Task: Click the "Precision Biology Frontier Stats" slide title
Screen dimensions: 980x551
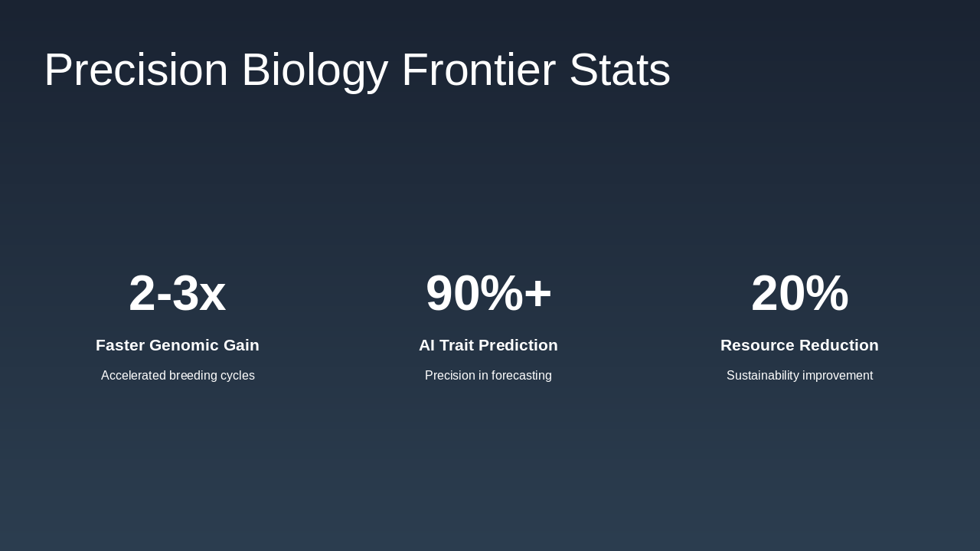Action: click(x=357, y=70)
